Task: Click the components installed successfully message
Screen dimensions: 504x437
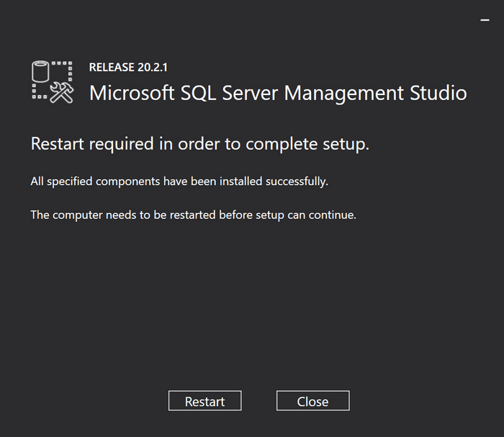Action: click(x=179, y=181)
